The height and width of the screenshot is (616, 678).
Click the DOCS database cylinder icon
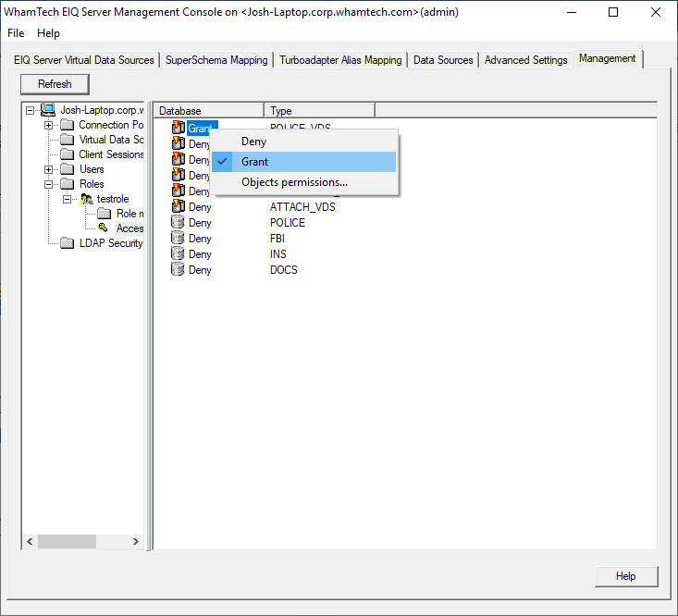tap(179, 270)
